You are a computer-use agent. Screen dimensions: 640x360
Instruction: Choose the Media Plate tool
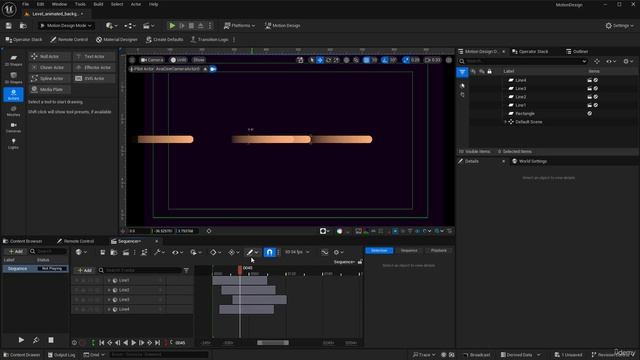pyautogui.click(x=49, y=89)
